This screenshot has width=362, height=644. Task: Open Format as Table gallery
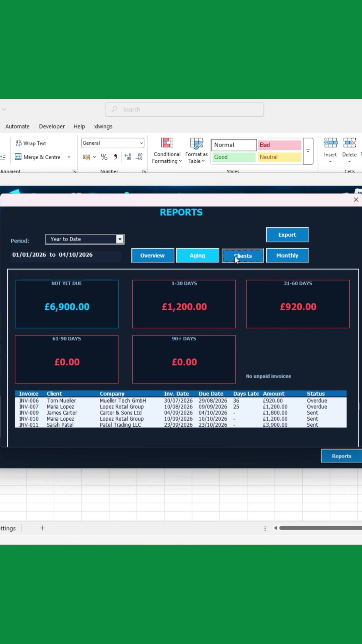[x=196, y=151]
